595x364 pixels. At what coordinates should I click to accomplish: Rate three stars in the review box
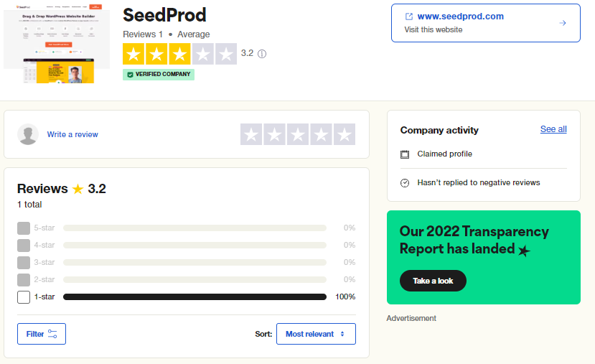pos(298,134)
